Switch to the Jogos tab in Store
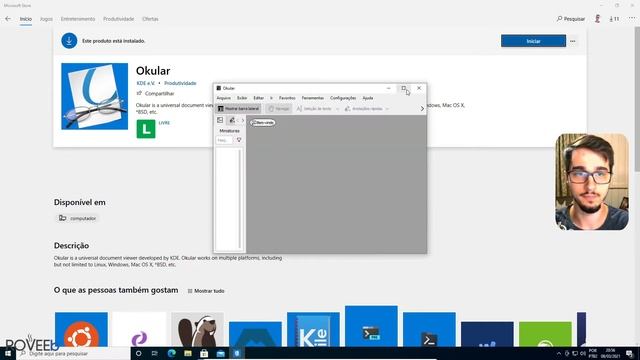 click(46, 19)
